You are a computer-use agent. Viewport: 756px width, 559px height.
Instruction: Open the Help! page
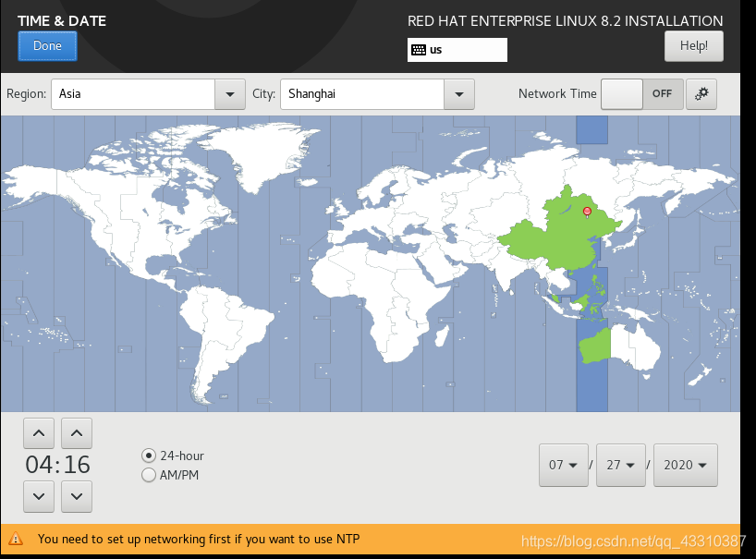tap(693, 46)
